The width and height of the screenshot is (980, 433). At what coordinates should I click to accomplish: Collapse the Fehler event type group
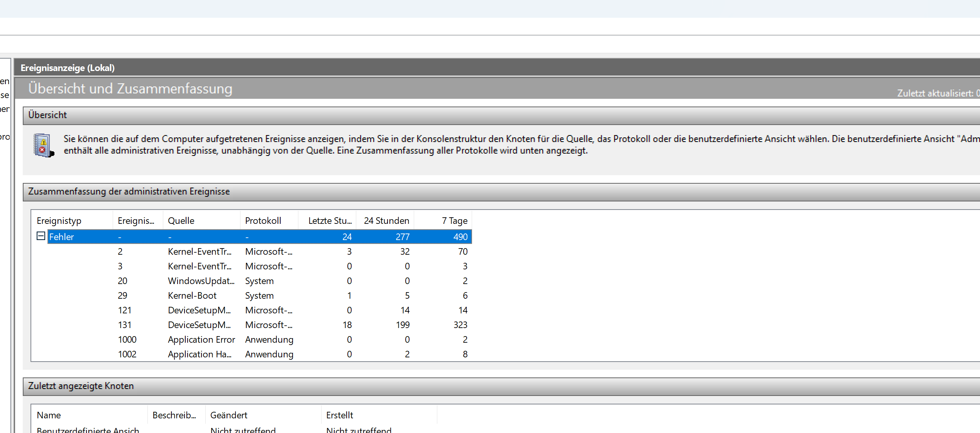[x=41, y=236]
